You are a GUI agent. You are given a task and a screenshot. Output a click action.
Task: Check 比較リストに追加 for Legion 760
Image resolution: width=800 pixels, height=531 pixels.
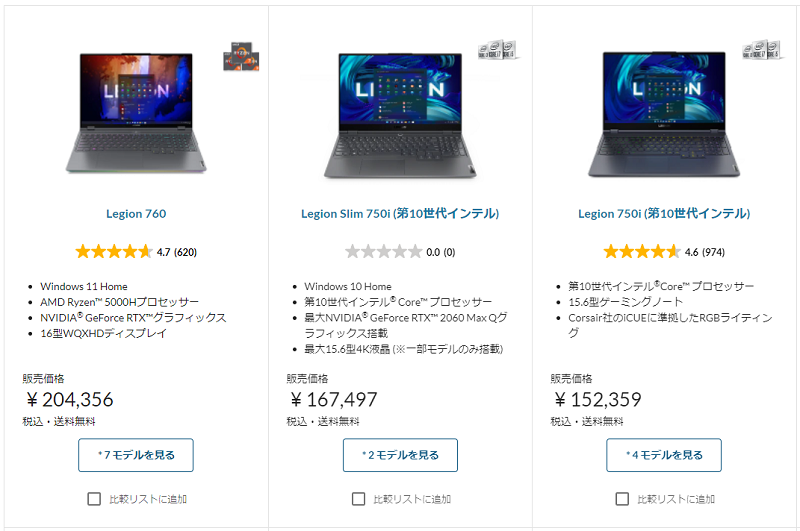click(94, 499)
